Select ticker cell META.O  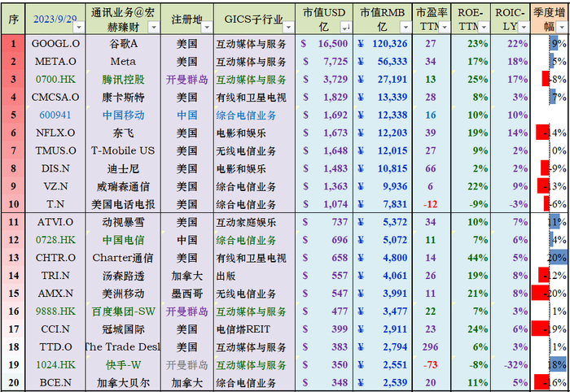point(55,61)
